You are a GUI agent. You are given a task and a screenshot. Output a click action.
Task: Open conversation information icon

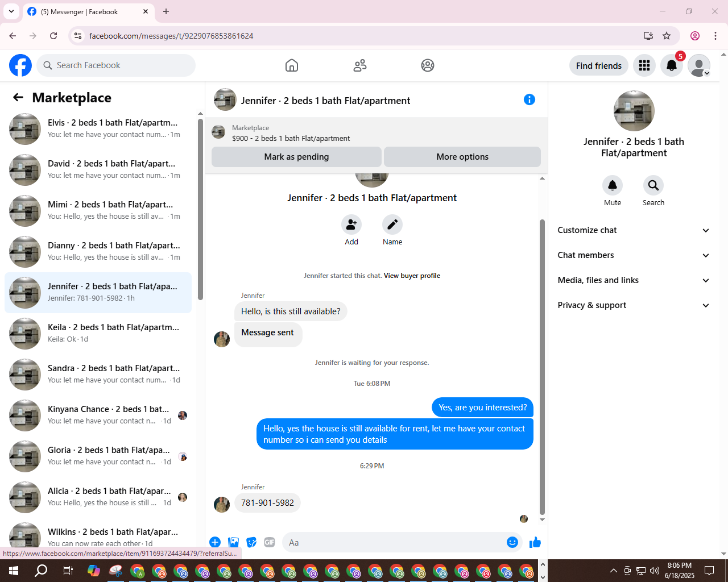point(530,100)
